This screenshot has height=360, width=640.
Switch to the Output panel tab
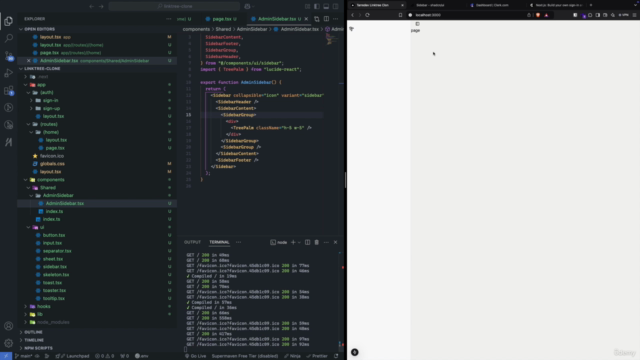pos(192,242)
